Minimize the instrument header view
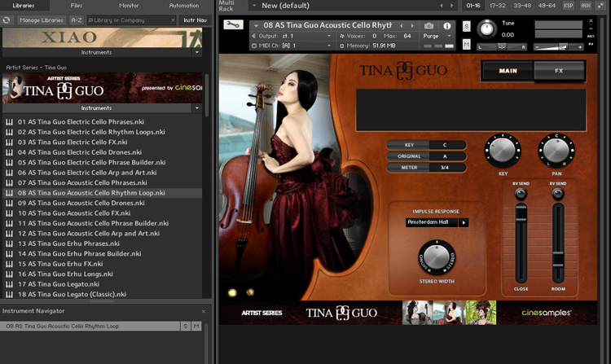 tap(591, 29)
